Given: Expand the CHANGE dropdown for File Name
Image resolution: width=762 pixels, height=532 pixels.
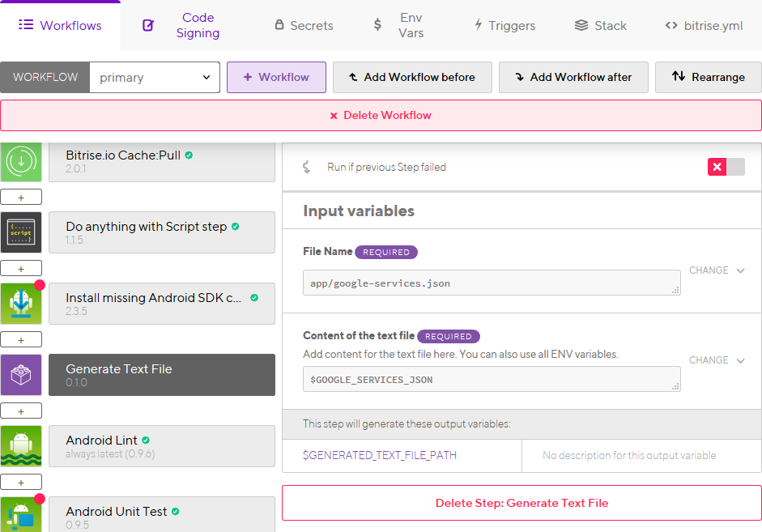Looking at the screenshot, I should tap(717, 270).
